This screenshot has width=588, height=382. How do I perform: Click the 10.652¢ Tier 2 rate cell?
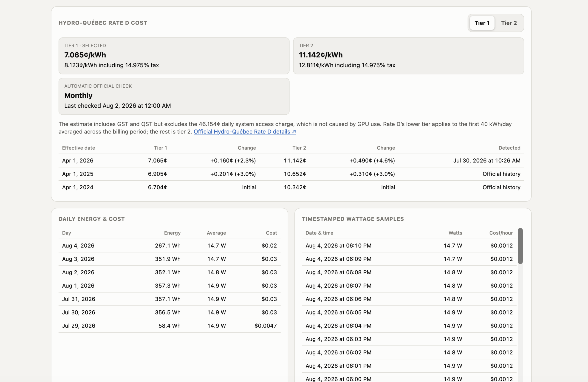click(295, 174)
